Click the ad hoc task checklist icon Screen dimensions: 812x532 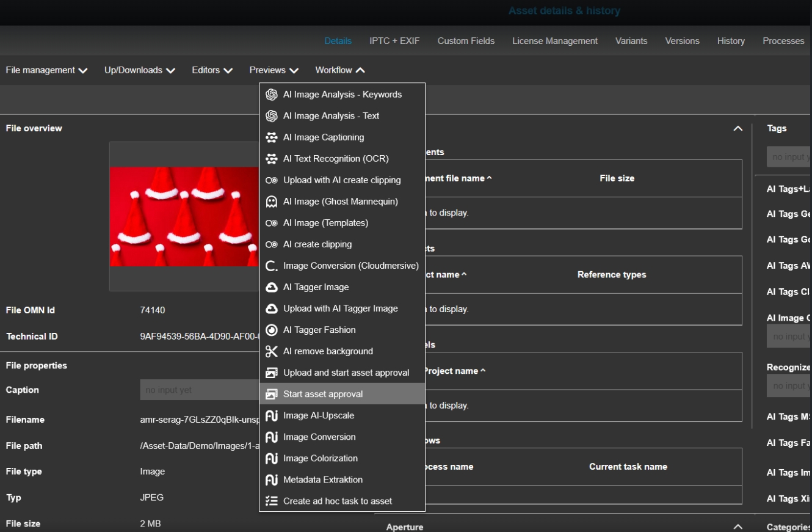coord(272,501)
